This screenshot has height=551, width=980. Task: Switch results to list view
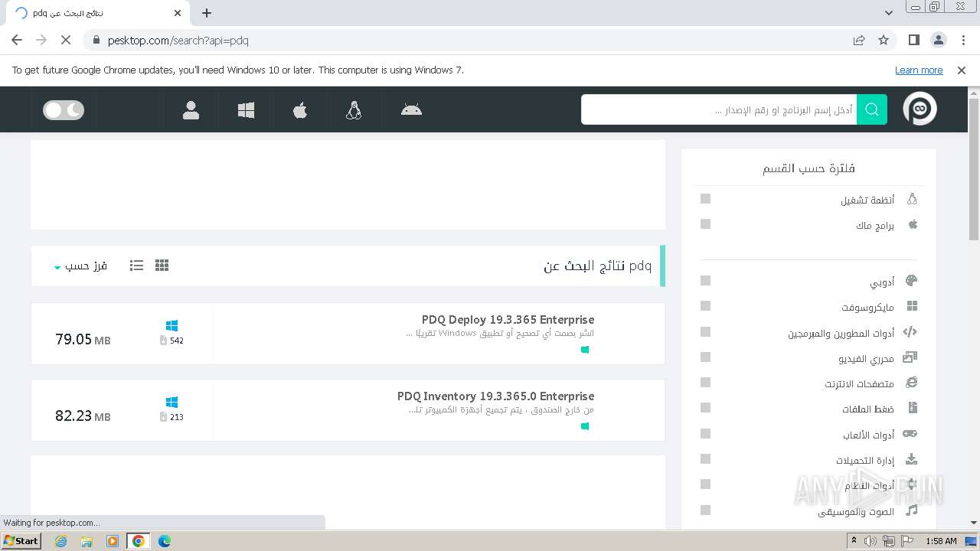tap(136, 266)
